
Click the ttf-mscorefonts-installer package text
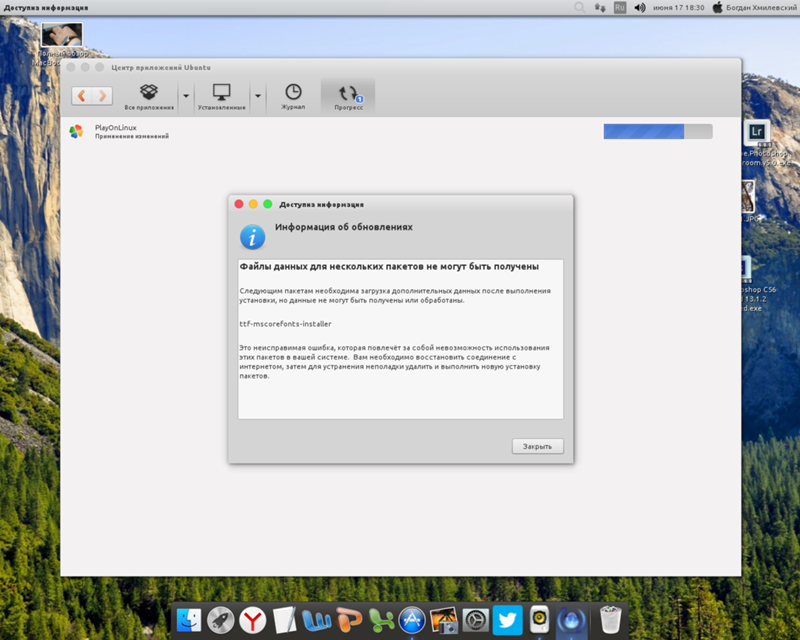pyautogui.click(x=285, y=324)
